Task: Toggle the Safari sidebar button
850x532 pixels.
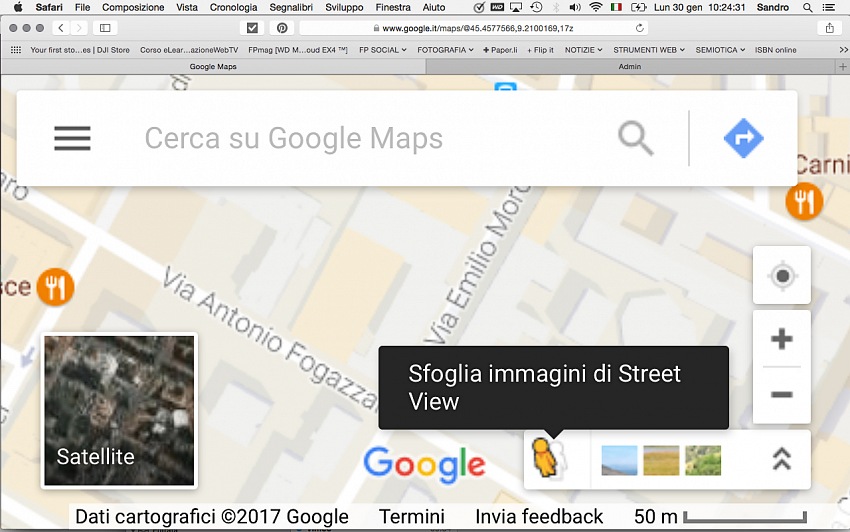Action: tap(105, 28)
